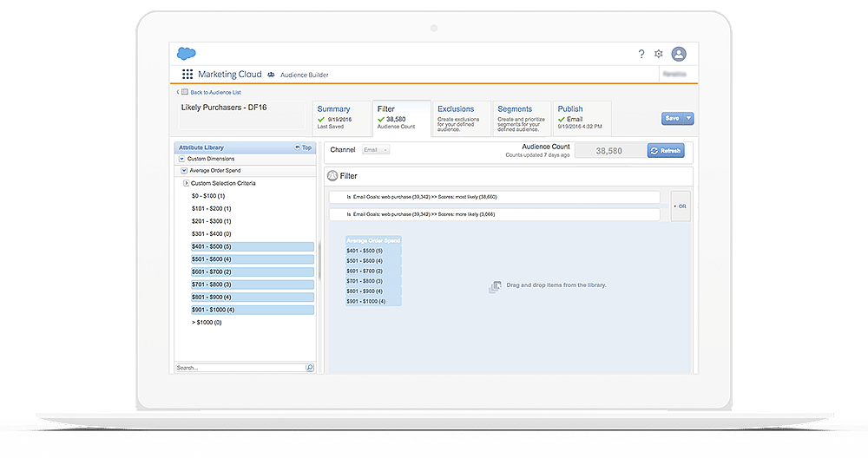Screen dimensions: 868x458
Task: Open the Save button dropdown arrow
Action: coord(688,118)
